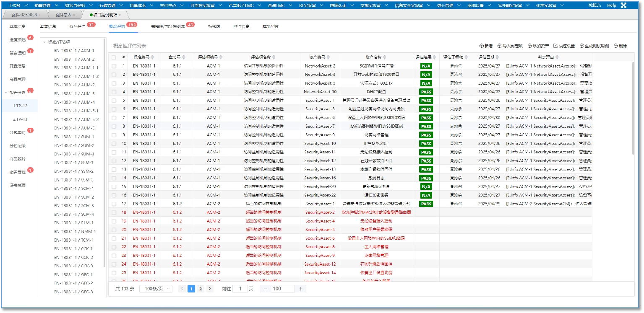Screen dimensions: 644x313
Task: Open 快速设置 quick settings edit icon
Action: (555, 46)
